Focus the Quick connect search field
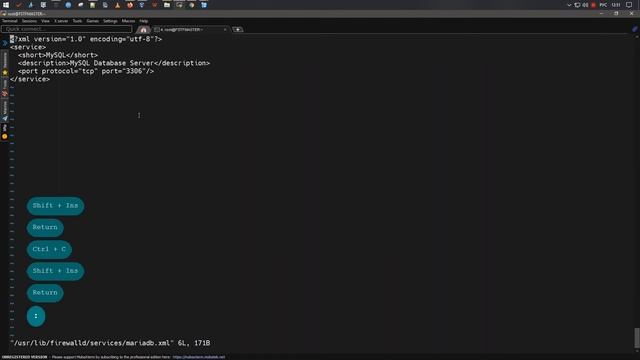Viewport: 640px width, 360px height. (67, 29)
